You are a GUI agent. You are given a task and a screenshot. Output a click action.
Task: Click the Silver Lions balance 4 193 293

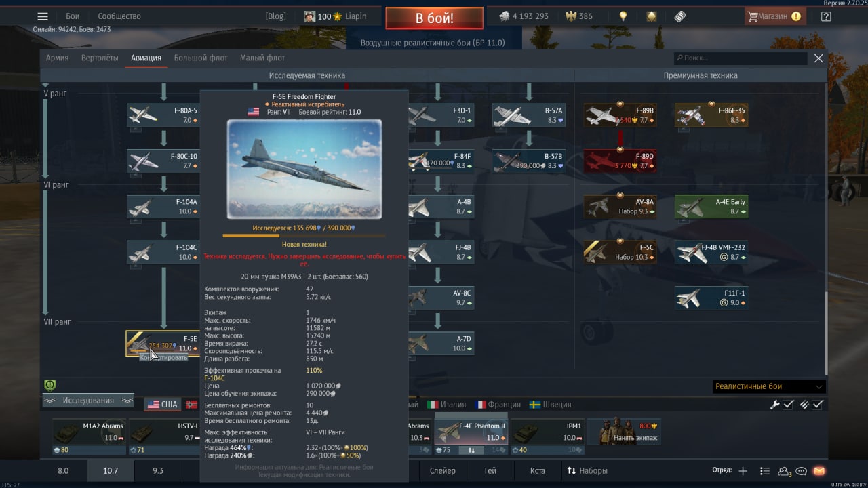tap(523, 16)
